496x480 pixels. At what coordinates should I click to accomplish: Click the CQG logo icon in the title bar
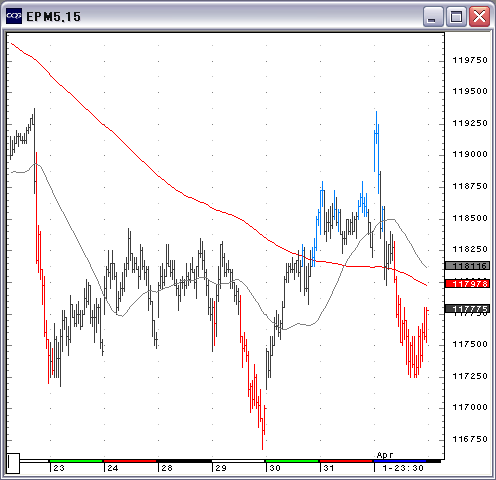pyautogui.click(x=14, y=16)
